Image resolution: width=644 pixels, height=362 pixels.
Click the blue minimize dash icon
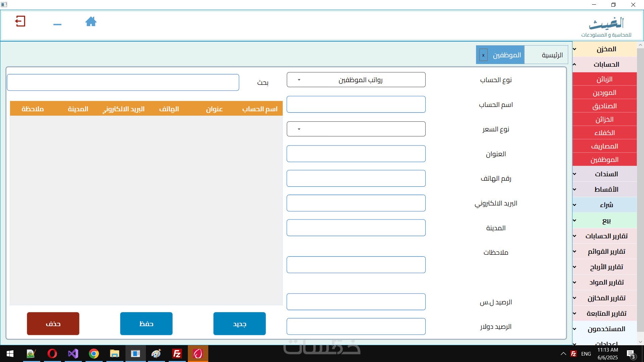(x=57, y=24)
